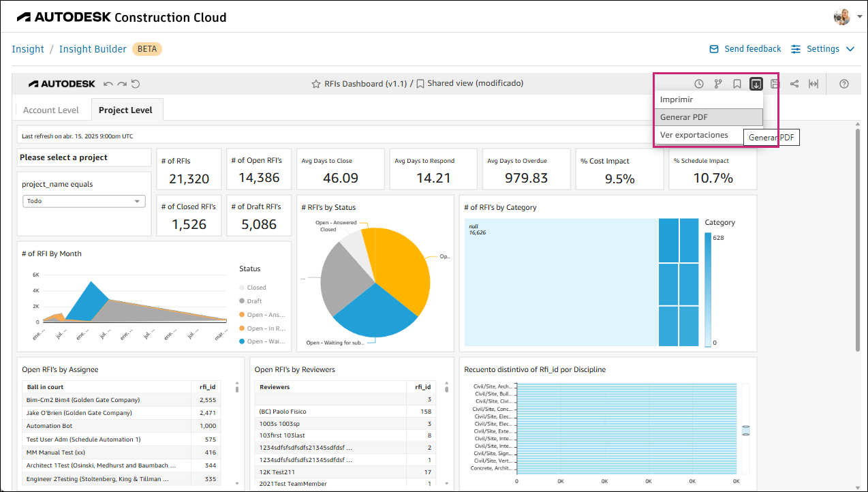Expand the Settings chevron dropdown
The width and height of the screenshot is (868, 492).
[850, 49]
